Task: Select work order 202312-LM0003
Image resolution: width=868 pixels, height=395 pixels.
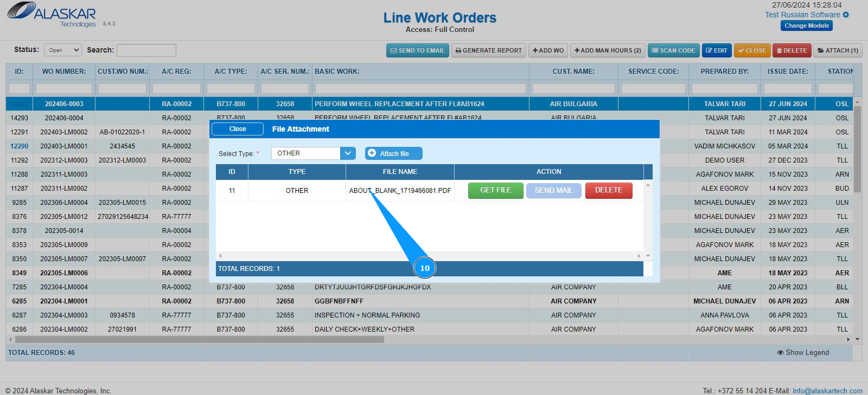Action: coord(64,160)
